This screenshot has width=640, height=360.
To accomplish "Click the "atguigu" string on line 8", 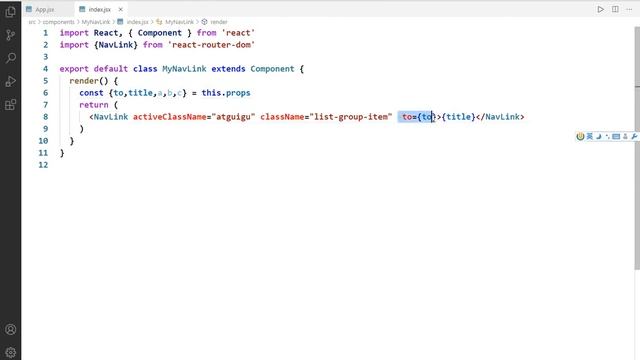I will pos(233,117).
